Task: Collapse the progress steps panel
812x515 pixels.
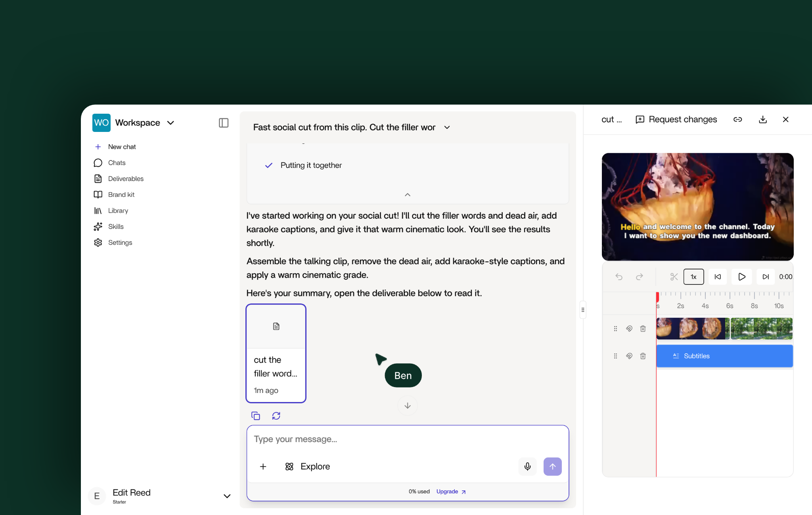Action: pos(408,195)
